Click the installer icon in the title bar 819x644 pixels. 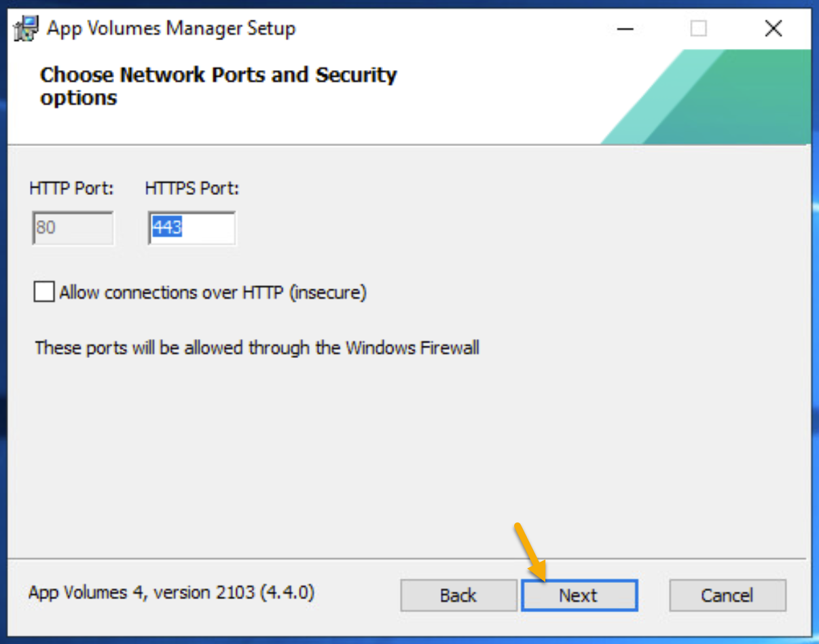pyautogui.click(x=26, y=29)
